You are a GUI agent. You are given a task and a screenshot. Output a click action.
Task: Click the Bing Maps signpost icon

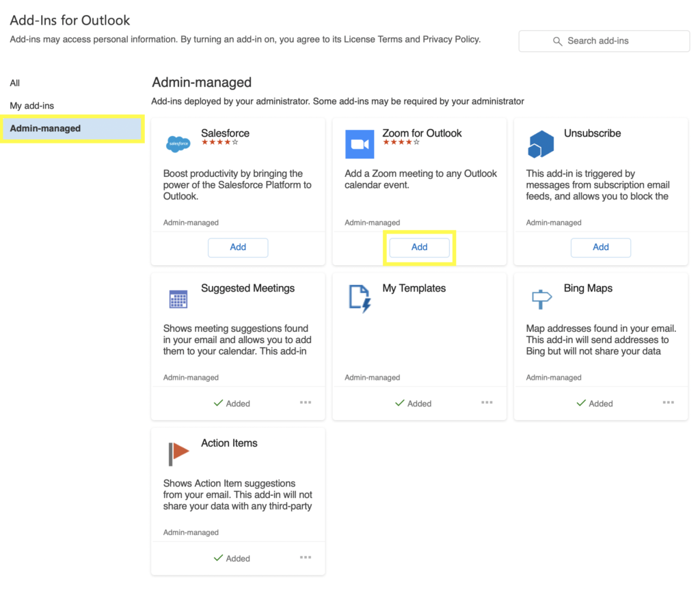[541, 298]
